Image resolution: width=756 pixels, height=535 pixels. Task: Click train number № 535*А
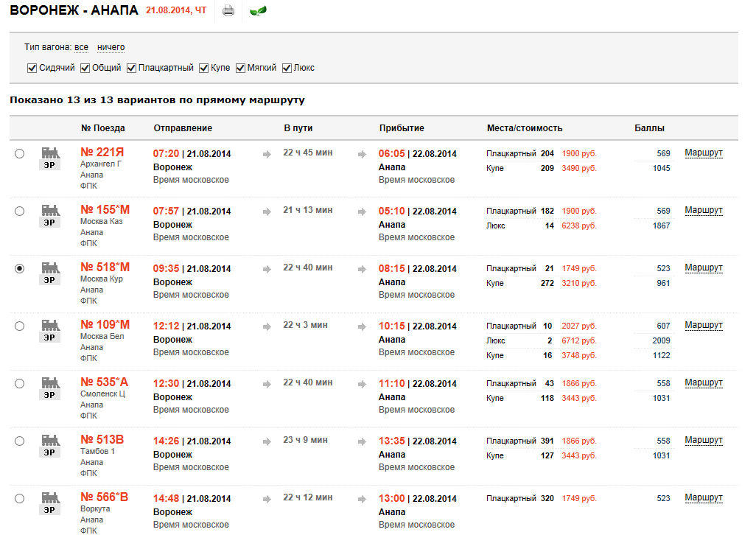[x=104, y=382]
